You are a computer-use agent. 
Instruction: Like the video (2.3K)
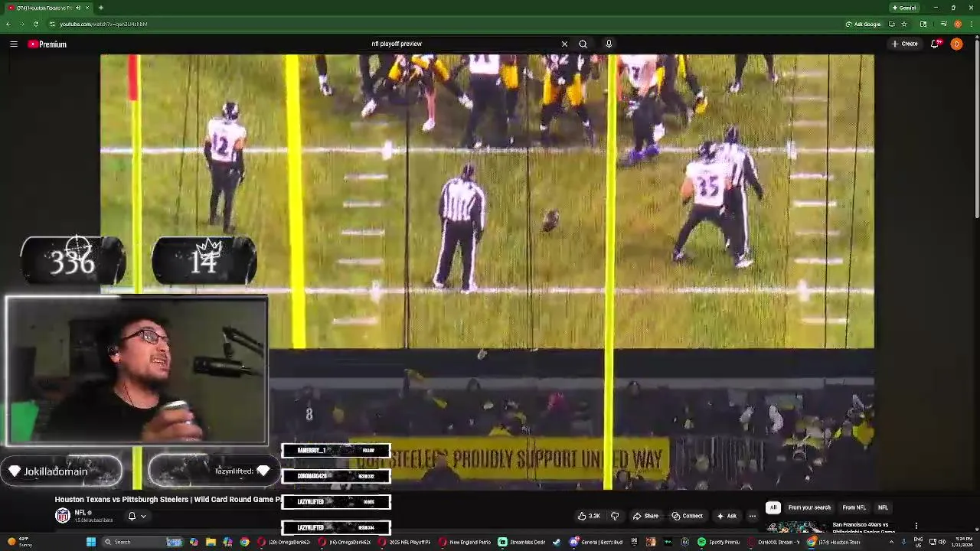tap(589, 516)
